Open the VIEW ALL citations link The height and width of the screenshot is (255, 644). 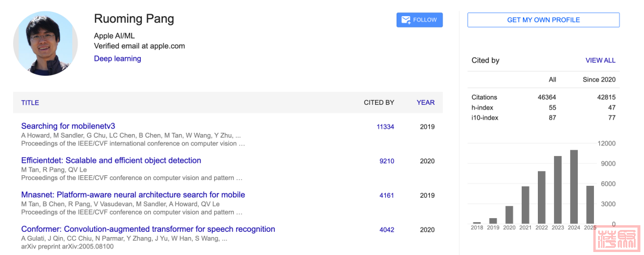pos(600,60)
